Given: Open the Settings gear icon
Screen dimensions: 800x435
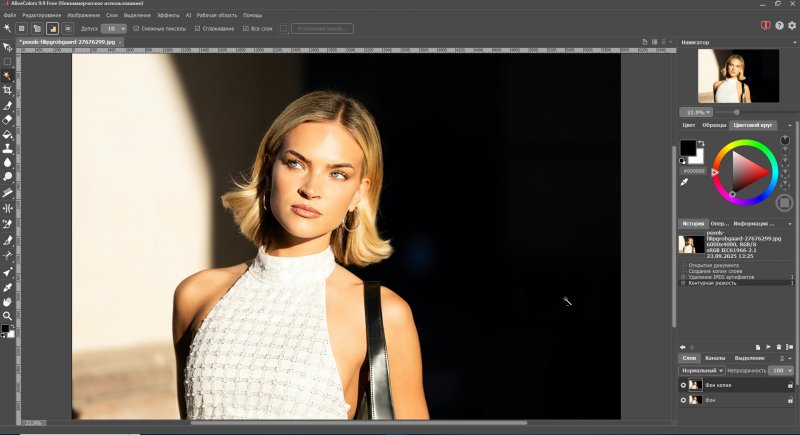Looking at the screenshot, I should point(792,25).
